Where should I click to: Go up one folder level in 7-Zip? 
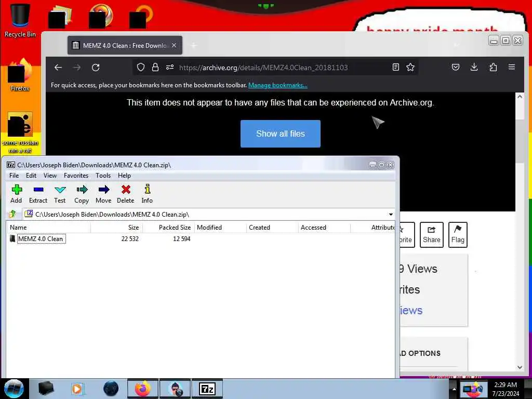point(13,214)
